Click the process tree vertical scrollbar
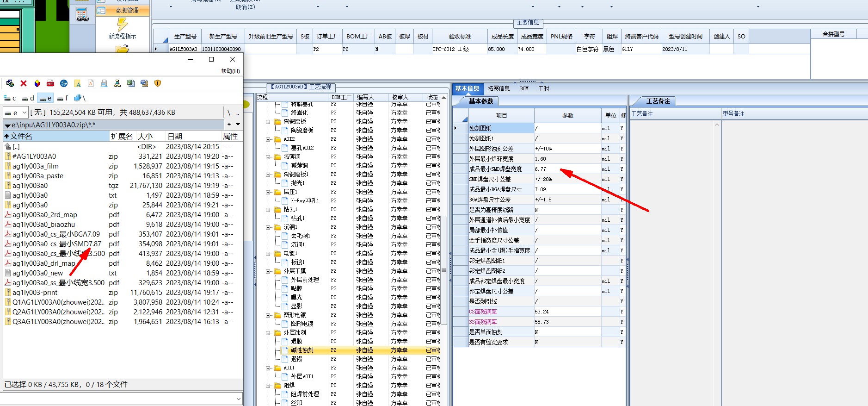868x406 pixels. coord(444,270)
